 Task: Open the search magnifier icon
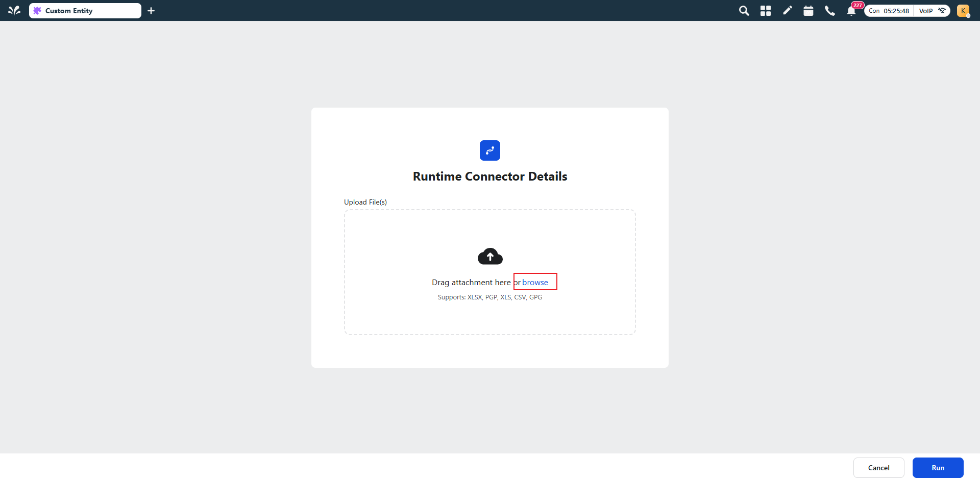click(744, 11)
